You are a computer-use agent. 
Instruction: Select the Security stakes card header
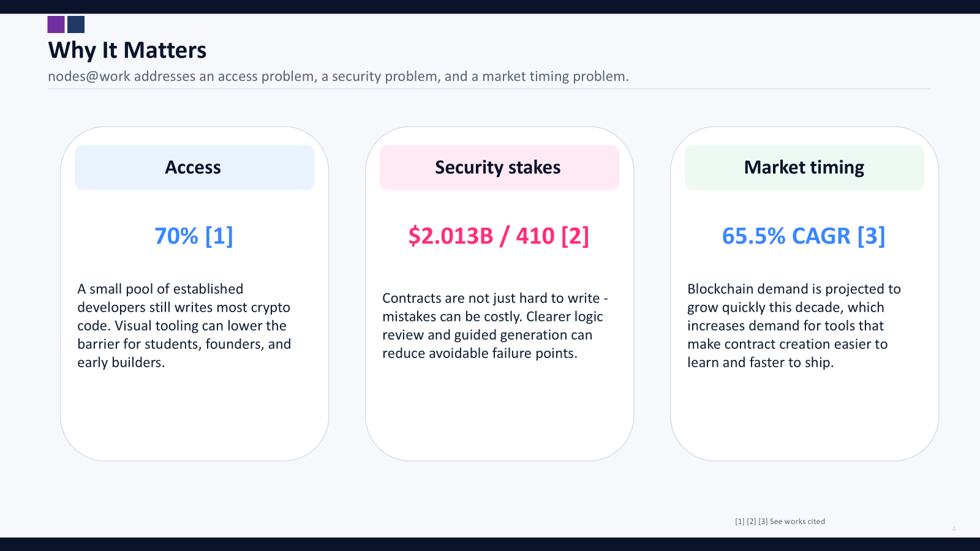tap(499, 167)
